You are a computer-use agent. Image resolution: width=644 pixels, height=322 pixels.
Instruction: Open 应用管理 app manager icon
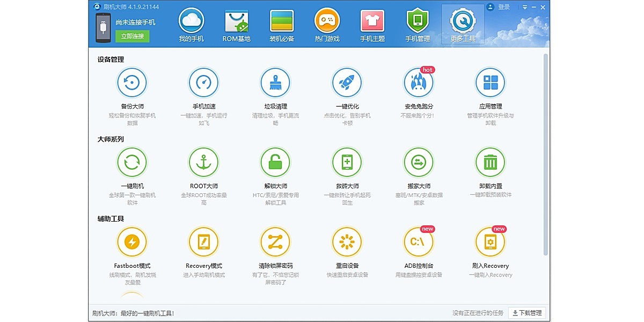(490, 83)
